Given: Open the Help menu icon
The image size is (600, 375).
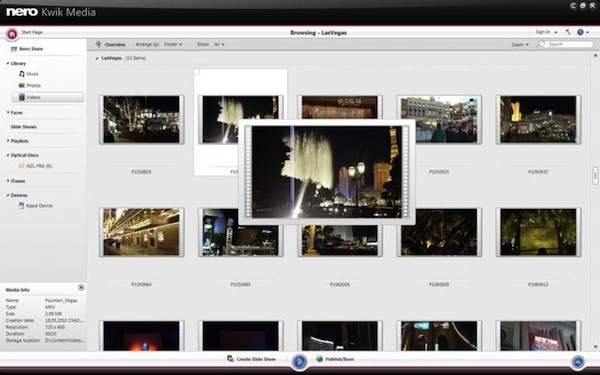Looking at the screenshot, I should coord(580,32).
